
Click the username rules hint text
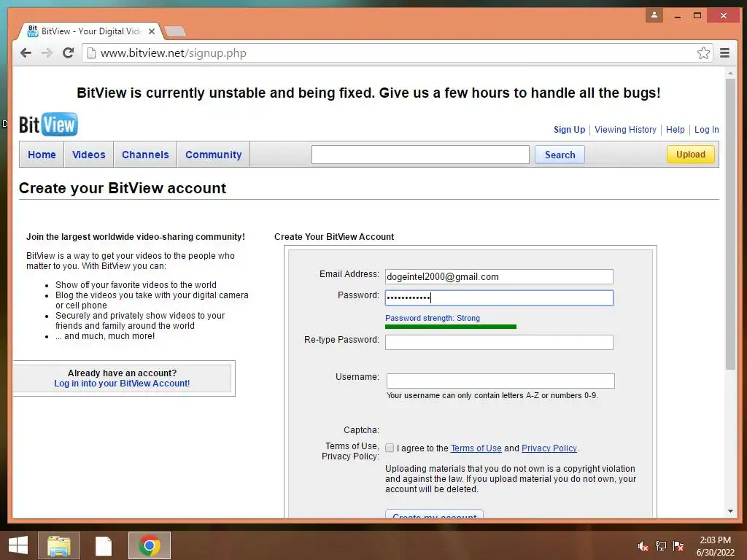pyautogui.click(x=492, y=395)
